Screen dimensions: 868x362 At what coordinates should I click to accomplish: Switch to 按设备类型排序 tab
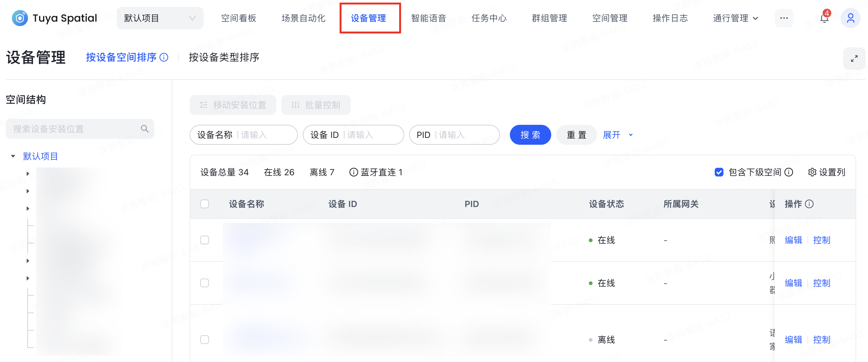click(x=224, y=57)
